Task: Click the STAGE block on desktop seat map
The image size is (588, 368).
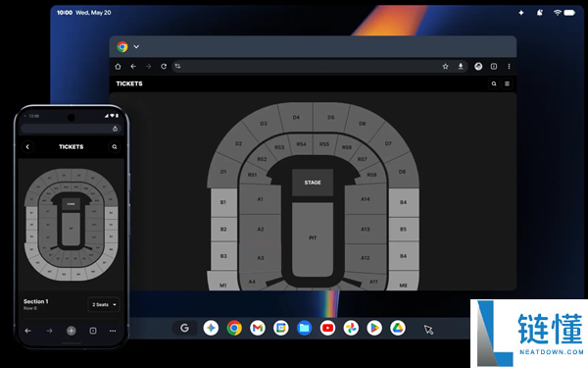Action: pyautogui.click(x=313, y=183)
